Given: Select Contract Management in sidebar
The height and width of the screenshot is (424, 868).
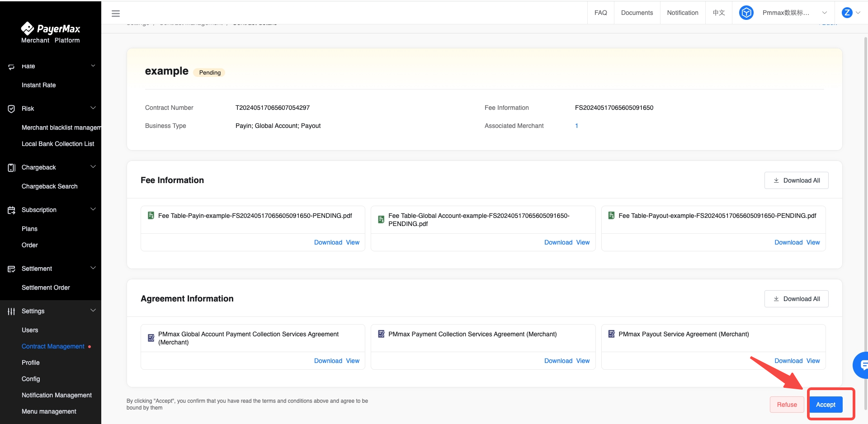Looking at the screenshot, I should click(53, 346).
